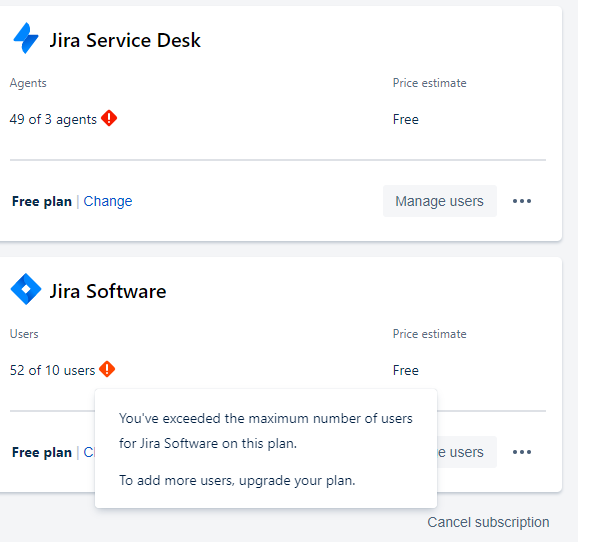
Task: Click 'Free plan' text in Jira Service Desk card
Action: (42, 201)
